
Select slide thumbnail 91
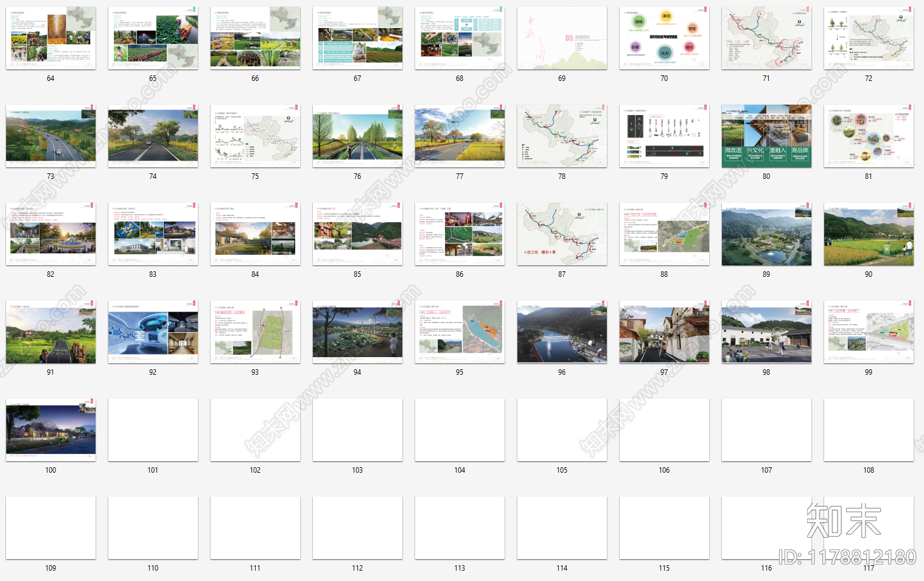tap(51, 332)
